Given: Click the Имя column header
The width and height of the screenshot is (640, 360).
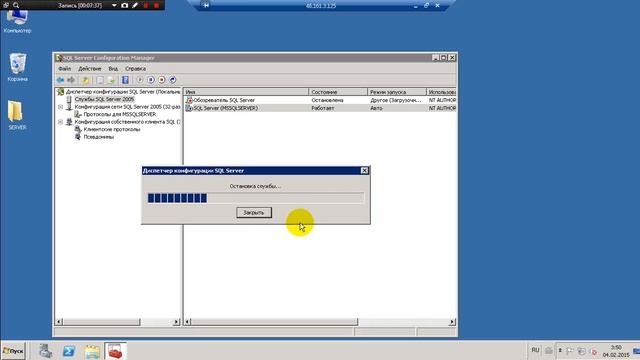Looking at the screenshot, I should tap(246, 92).
